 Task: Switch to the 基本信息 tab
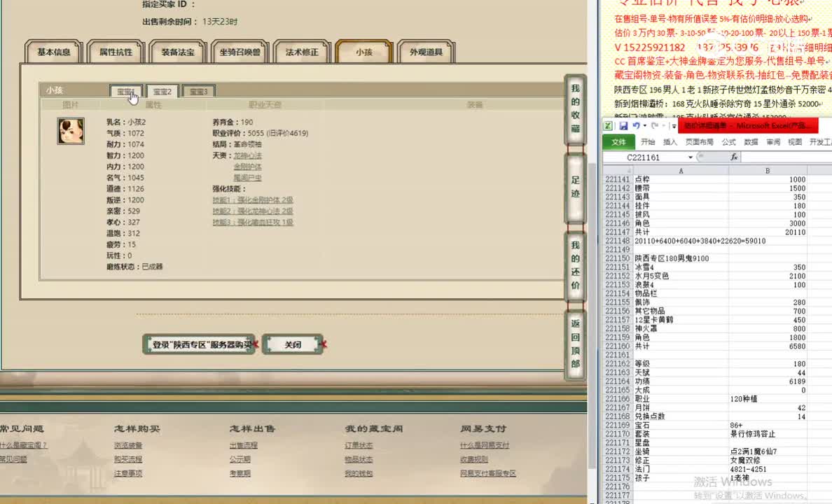click(x=54, y=52)
